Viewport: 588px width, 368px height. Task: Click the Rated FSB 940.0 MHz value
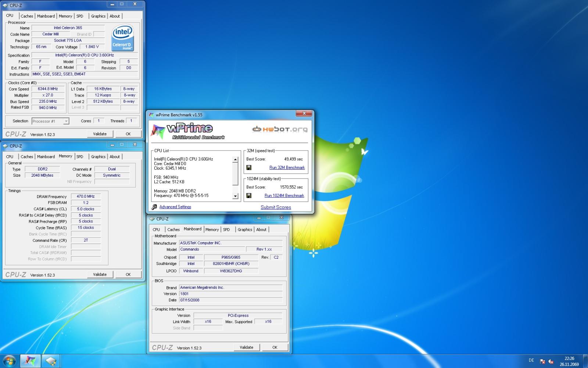click(x=48, y=108)
